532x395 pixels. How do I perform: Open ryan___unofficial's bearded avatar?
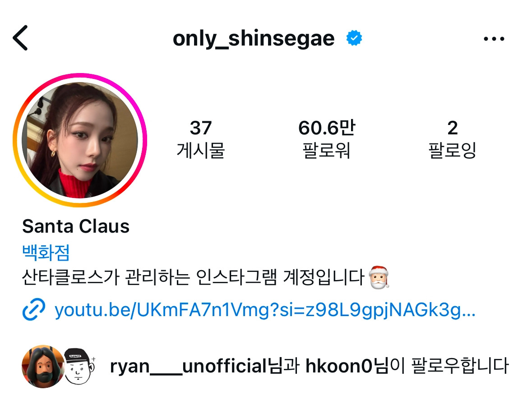(x=43, y=367)
